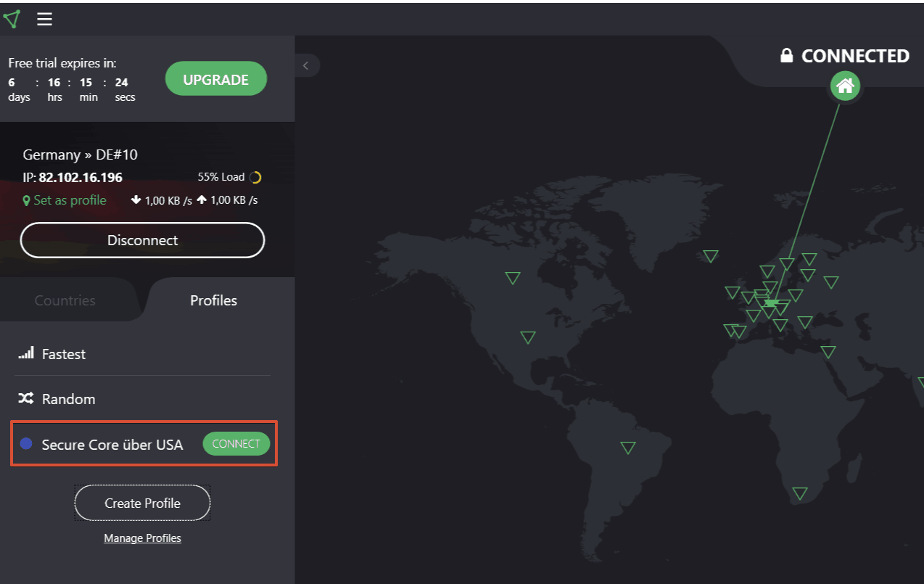Viewport: 924px width, 584px height.
Task: Click the download speed arrow icon
Action: pos(136,200)
